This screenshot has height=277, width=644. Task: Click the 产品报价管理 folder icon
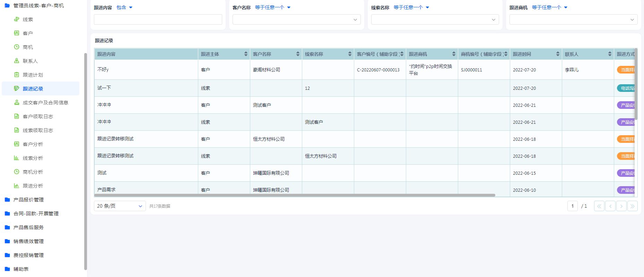pos(7,200)
